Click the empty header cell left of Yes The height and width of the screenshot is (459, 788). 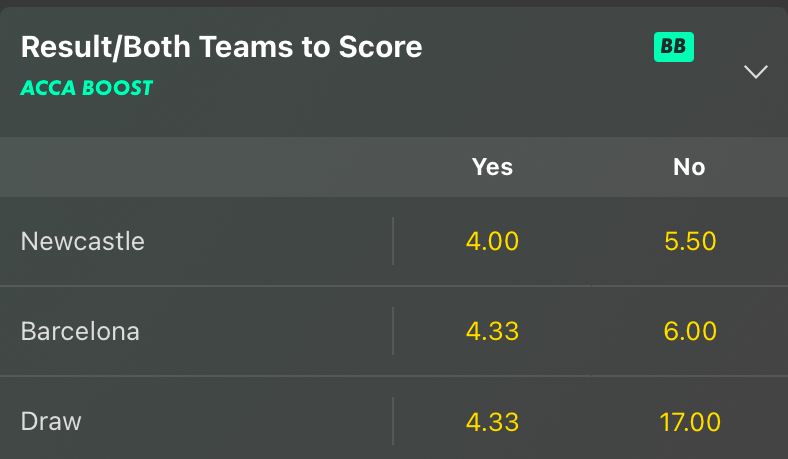tap(196, 167)
